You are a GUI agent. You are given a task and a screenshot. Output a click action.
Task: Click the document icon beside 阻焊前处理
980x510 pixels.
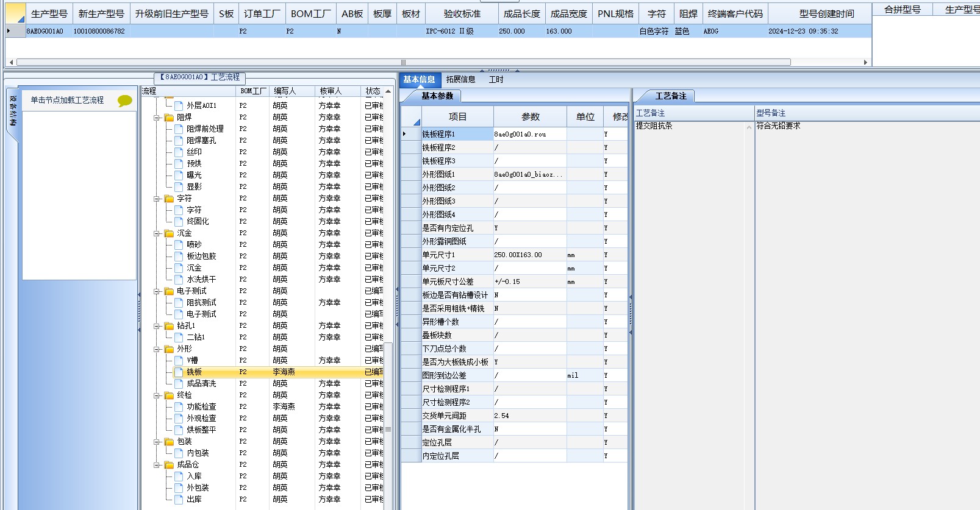point(179,129)
